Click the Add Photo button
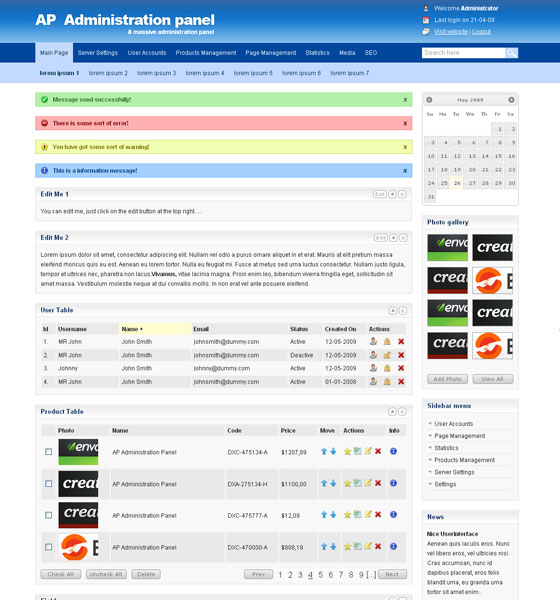This screenshot has width=560, height=600. click(447, 379)
